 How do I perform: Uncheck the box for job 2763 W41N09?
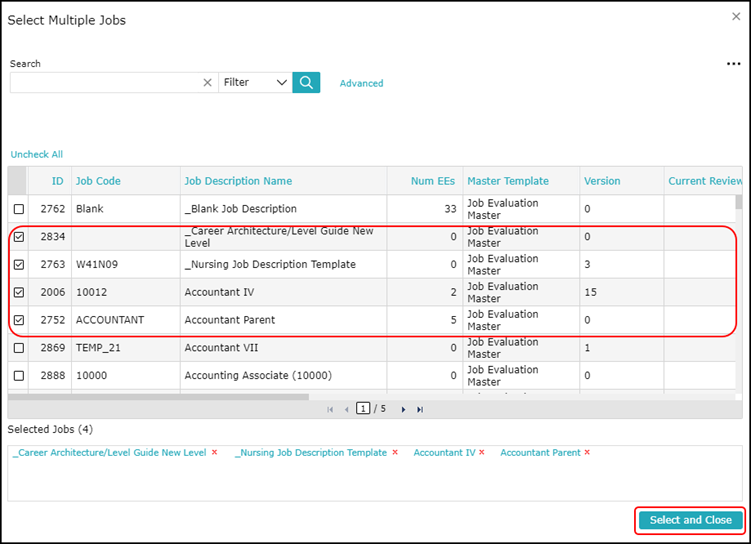click(x=19, y=264)
